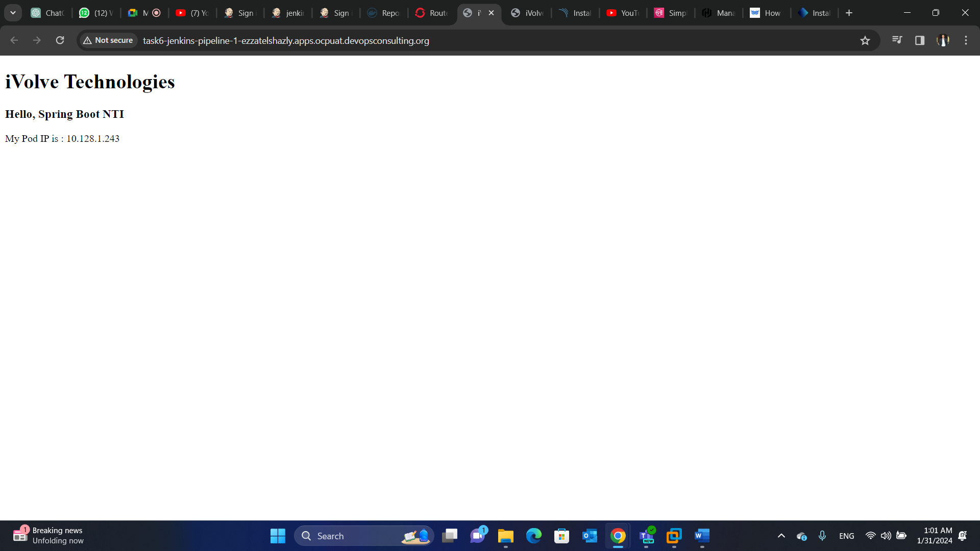The image size is (980, 551).
Task: Click the address bar URL
Action: (286, 40)
